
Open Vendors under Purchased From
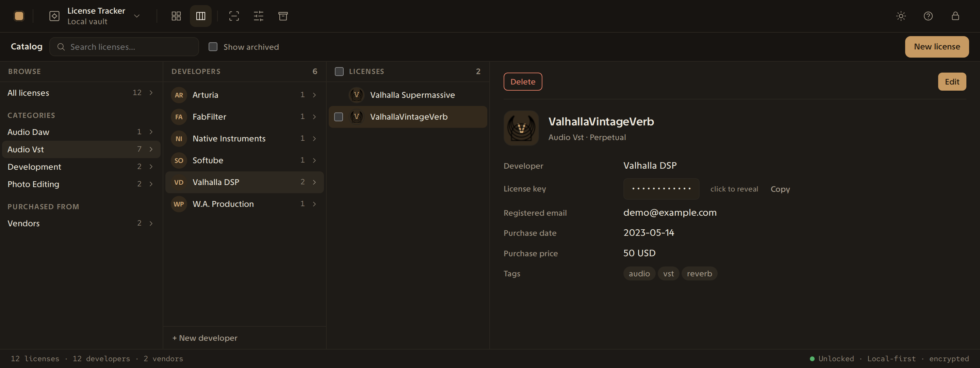[80, 223]
